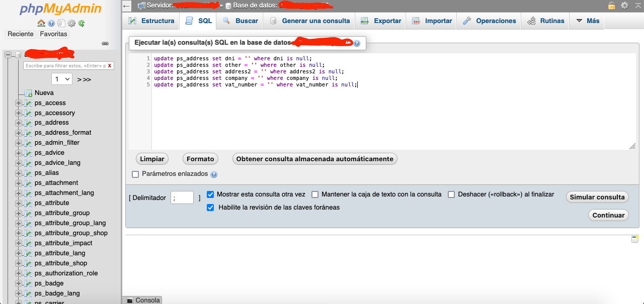
Task: Open ps_authorization_role table in tree
Action: 66,273
